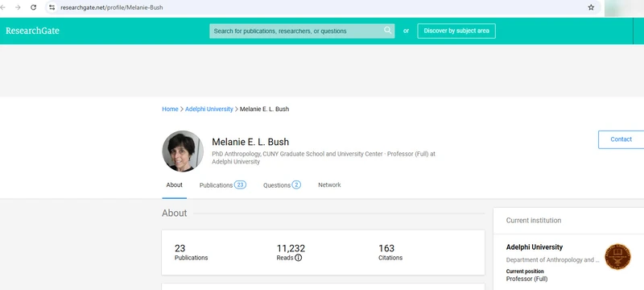644x290 pixels.
Task: Select the About tab
Action: click(x=174, y=184)
